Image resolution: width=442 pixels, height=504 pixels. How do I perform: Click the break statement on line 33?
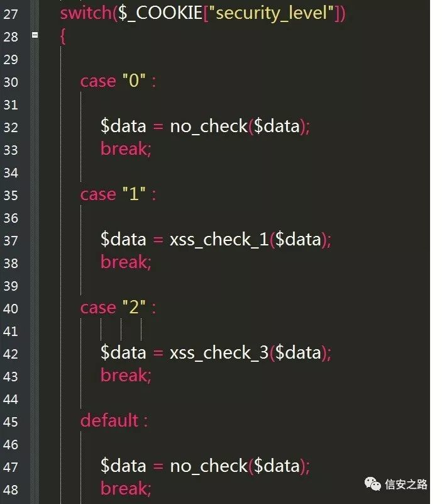coord(126,149)
